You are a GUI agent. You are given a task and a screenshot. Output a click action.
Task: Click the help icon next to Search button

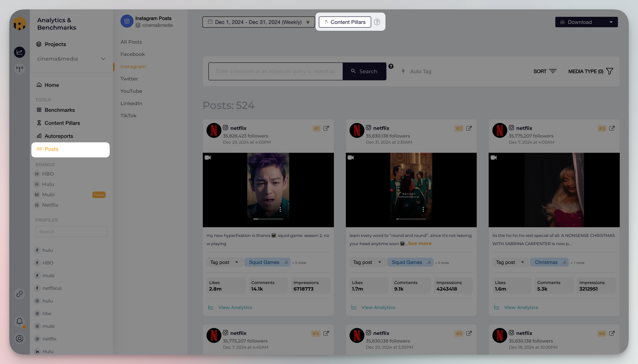click(391, 66)
